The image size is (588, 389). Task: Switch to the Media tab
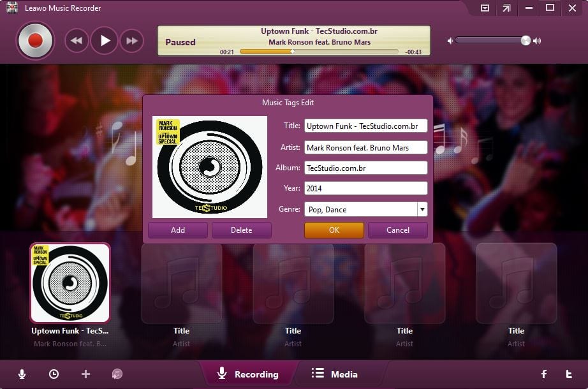pos(335,374)
